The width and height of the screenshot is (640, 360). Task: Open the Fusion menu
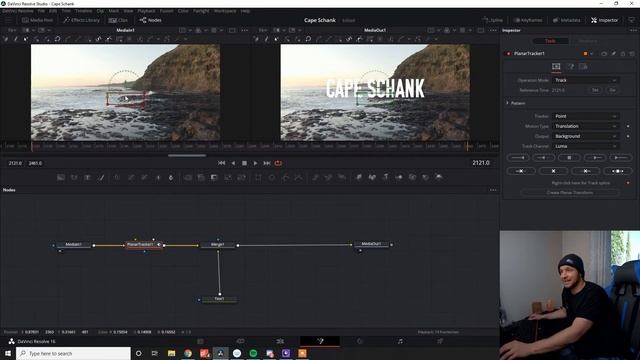click(x=167, y=11)
